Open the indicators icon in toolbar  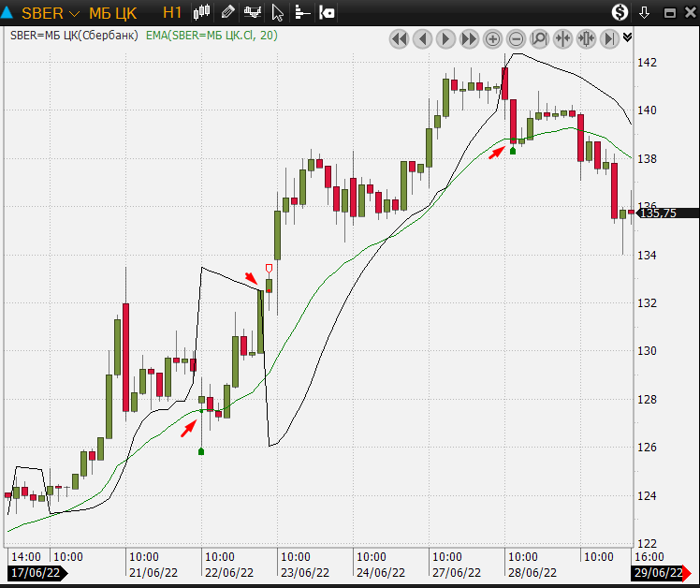pos(252,12)
